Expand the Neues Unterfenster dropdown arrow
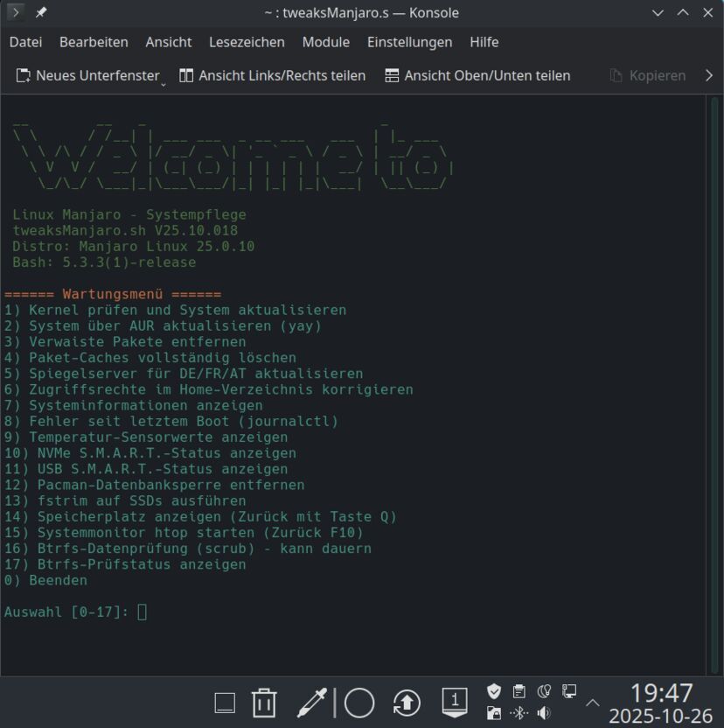The width and height of the screenshot is (724, 728). coord(164,81)
